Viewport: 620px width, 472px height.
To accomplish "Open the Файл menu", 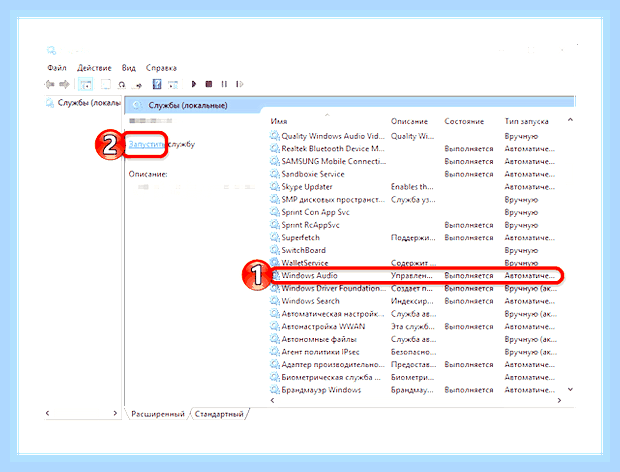I will (x=57, y=68).
